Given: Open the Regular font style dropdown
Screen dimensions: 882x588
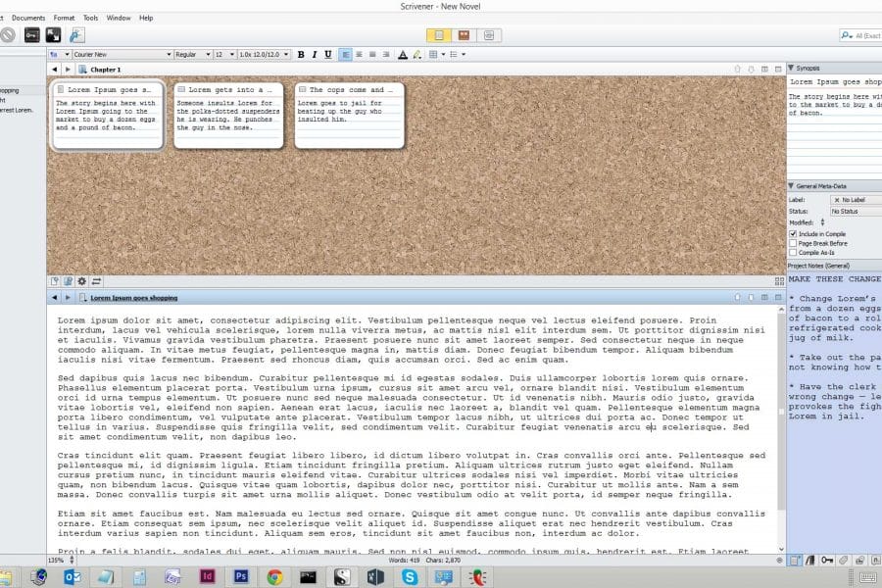Looking at the screenshot, I should coord(192,55).
